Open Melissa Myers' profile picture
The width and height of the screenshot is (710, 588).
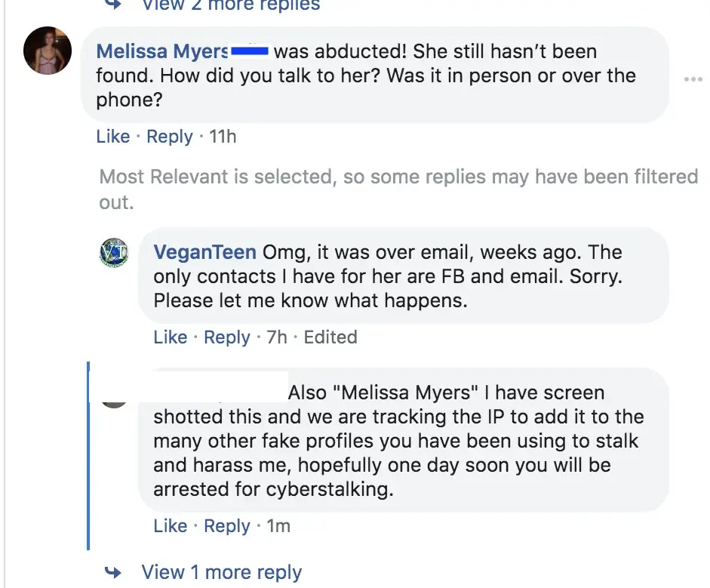tap(48, 51)
